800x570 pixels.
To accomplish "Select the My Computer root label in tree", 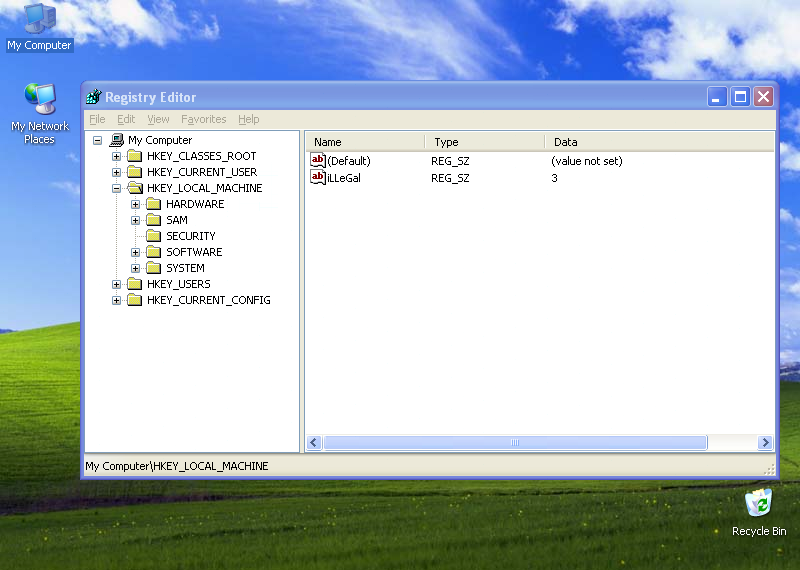I will [x=160, y=140].
